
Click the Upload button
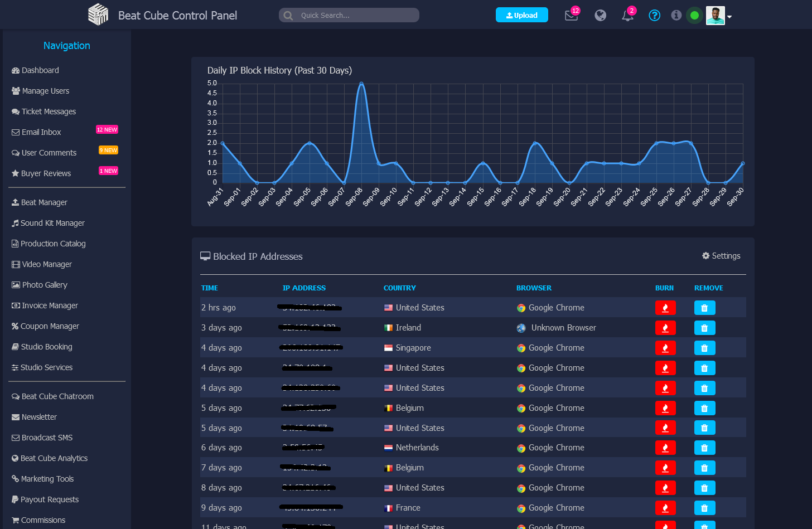tap(521, 15)
